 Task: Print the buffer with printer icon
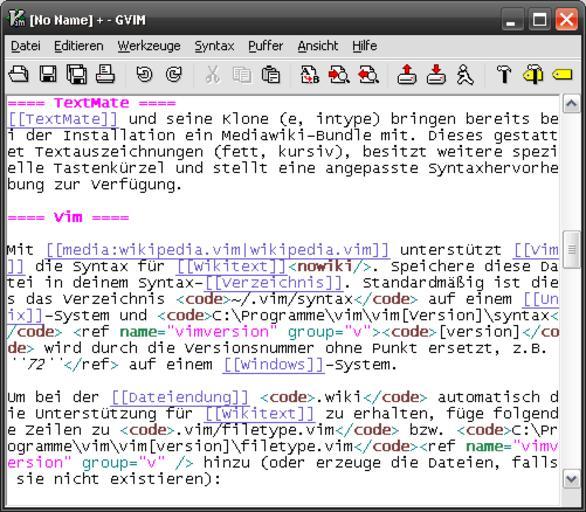(x=105, y=74)
